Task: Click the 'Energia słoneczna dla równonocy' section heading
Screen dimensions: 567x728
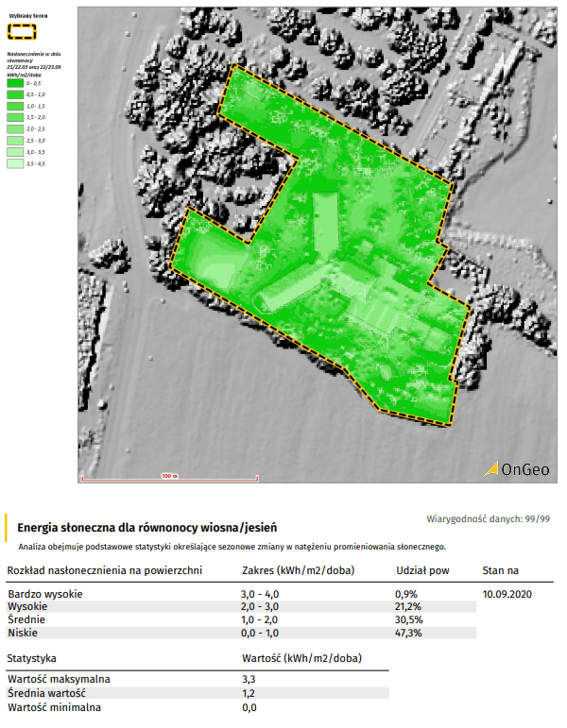Action: pos(146,528)
